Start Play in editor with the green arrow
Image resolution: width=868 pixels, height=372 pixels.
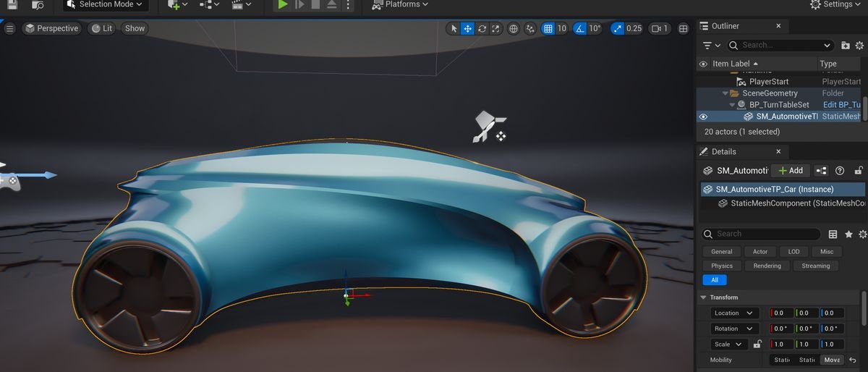pos(283,4)
